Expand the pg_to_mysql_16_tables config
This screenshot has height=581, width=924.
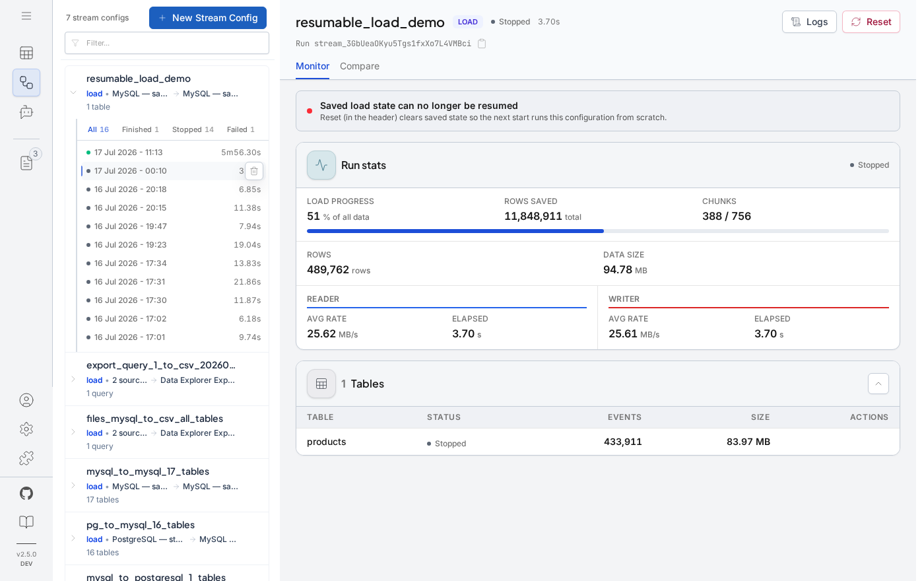pyautogui.click(x=73, y=538)
